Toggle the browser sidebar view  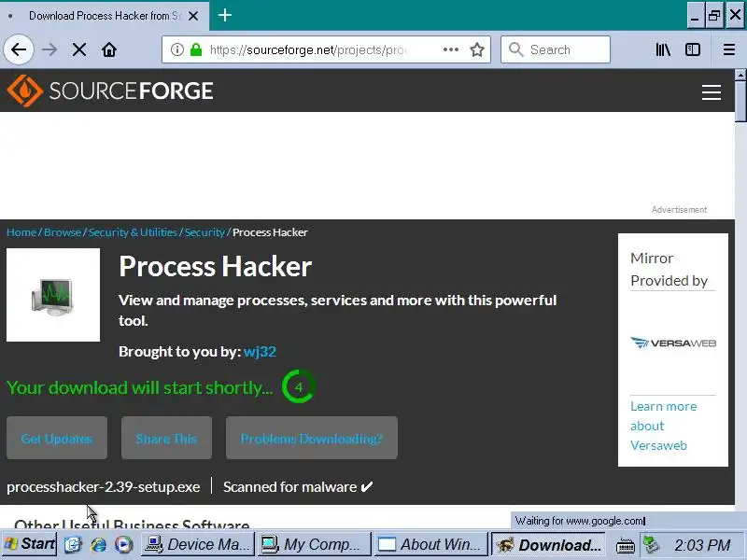pyautogui.click(x=693, y=49)
